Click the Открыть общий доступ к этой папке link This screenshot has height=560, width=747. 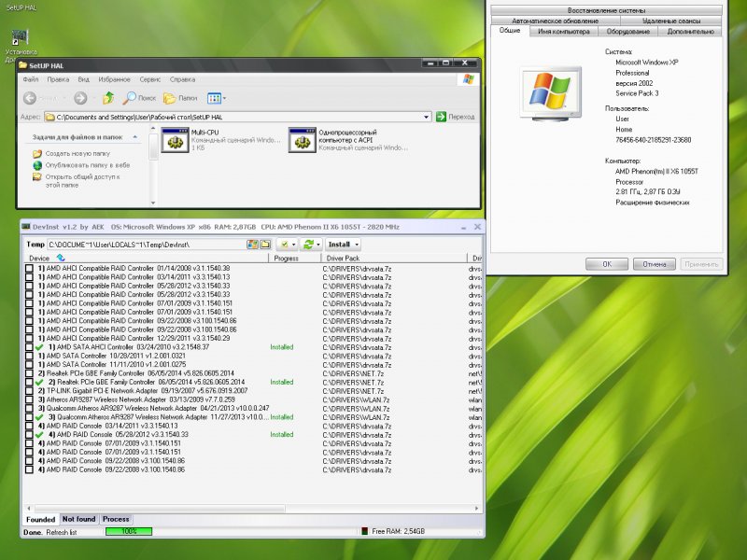[x=82, y=181]
